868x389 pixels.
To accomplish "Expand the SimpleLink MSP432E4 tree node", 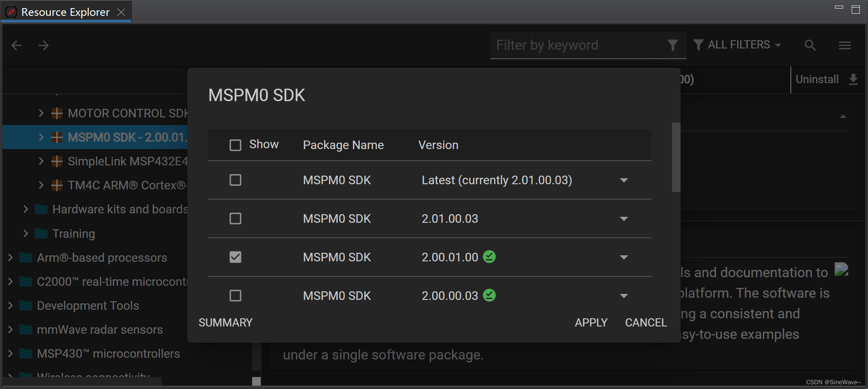I will [41, 161].
